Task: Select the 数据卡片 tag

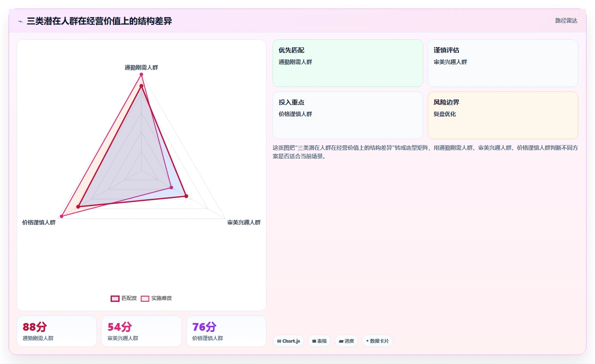Action: pos(377,341)
